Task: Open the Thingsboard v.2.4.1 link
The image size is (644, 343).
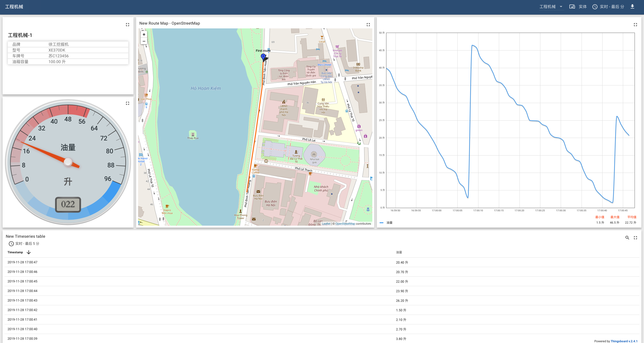Action: 624,341
